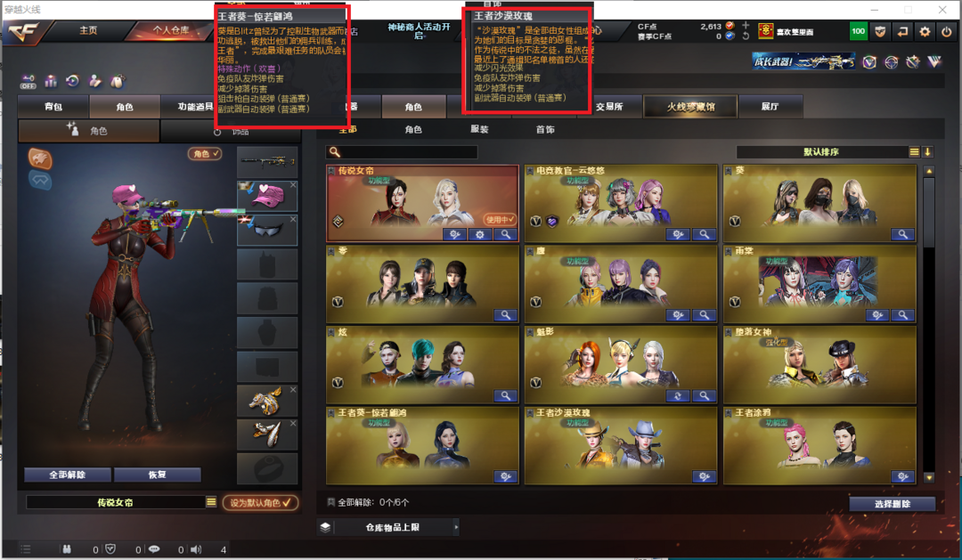Viewport: 962px width, 560px height.
Task: Open the 默认排序 sort dropdown
Action: (x=914, y=151)
